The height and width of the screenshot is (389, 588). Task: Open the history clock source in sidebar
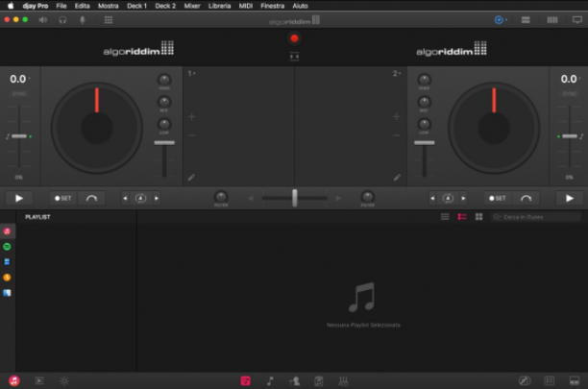[x=7, y=278]
